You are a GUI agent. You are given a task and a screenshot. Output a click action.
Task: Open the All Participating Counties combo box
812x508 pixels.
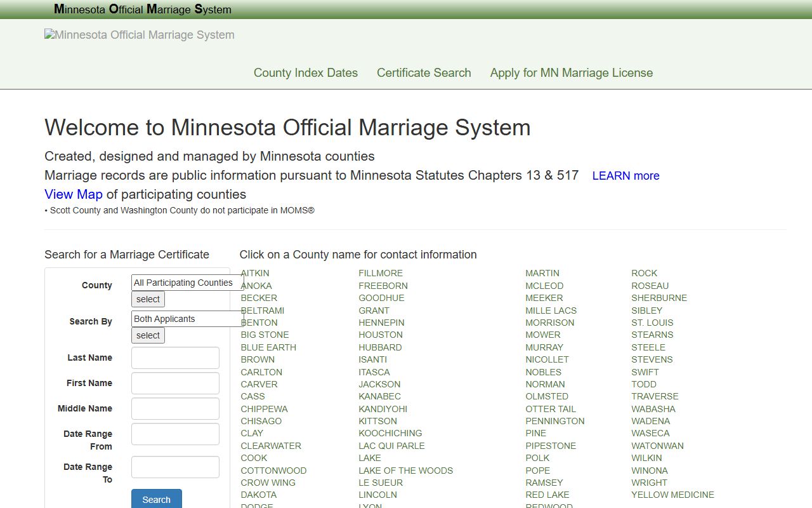coord(188,283)
